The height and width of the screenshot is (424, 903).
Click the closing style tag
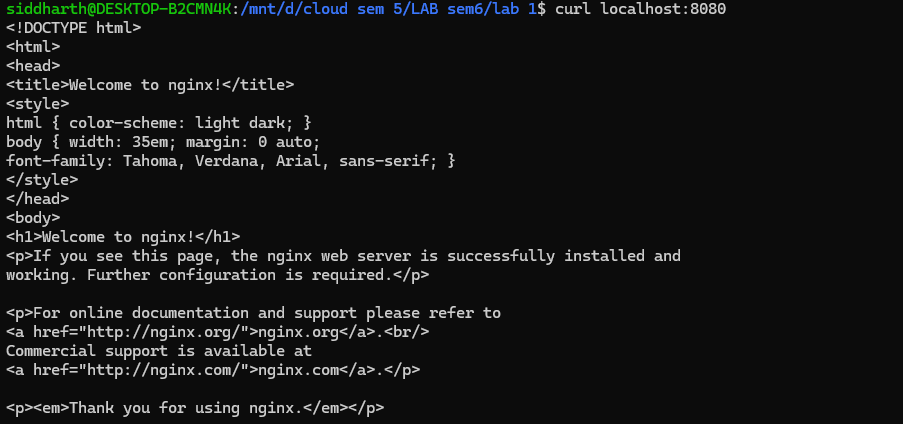coord(42,180)
